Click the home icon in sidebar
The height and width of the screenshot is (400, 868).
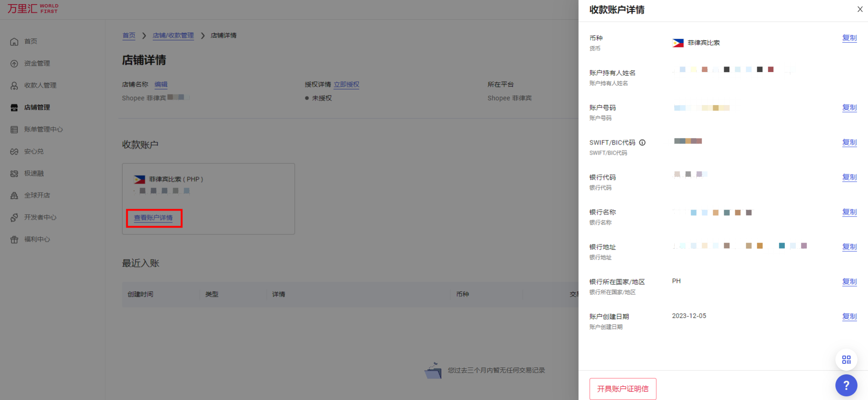coord(14,41)
